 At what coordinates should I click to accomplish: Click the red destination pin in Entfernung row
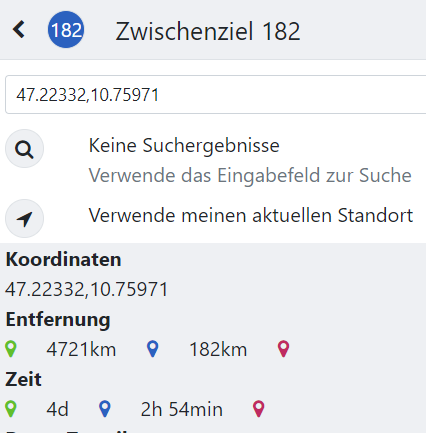[x=284, y=349]
